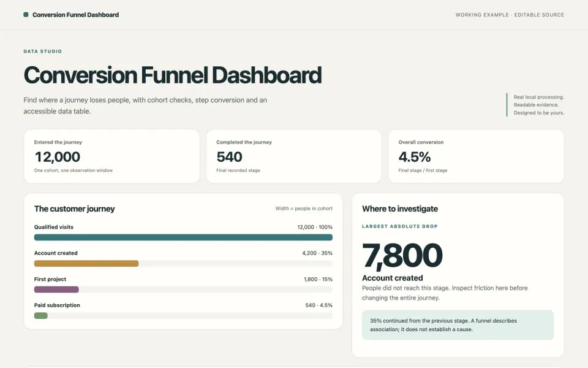588x368 pixels.
Task: Click the 'Final recorded stage' caption
Action: pyautogui.click(x=238, y=170)
